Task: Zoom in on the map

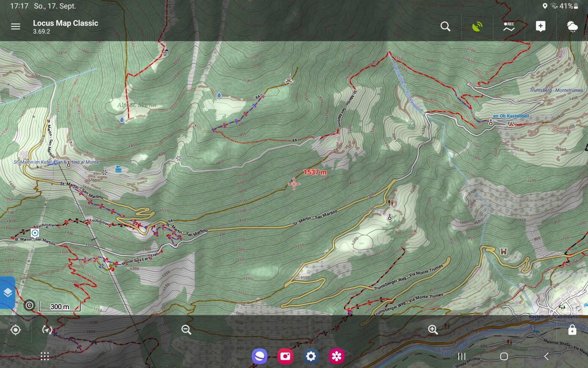Action: coord(433,330)
